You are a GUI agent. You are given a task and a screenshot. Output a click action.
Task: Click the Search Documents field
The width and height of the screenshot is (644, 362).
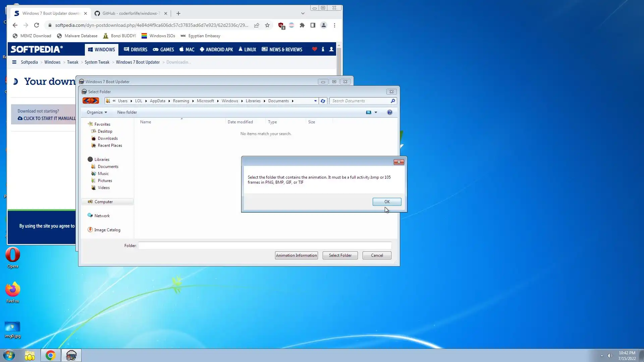click(361, 101)
